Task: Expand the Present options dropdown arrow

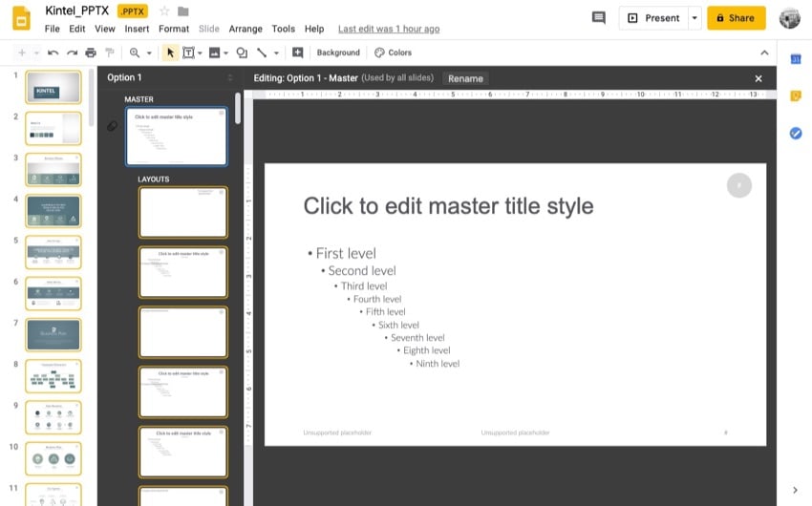Action: (694, 18)
